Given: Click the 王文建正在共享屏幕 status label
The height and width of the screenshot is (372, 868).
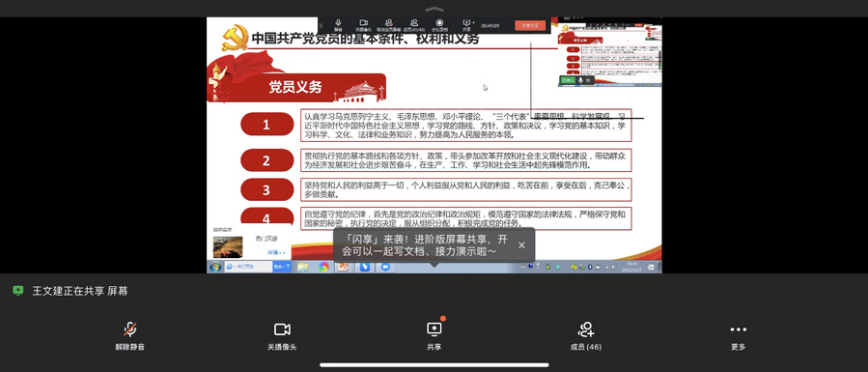Looking at the screenshot, I should point(80,291).
